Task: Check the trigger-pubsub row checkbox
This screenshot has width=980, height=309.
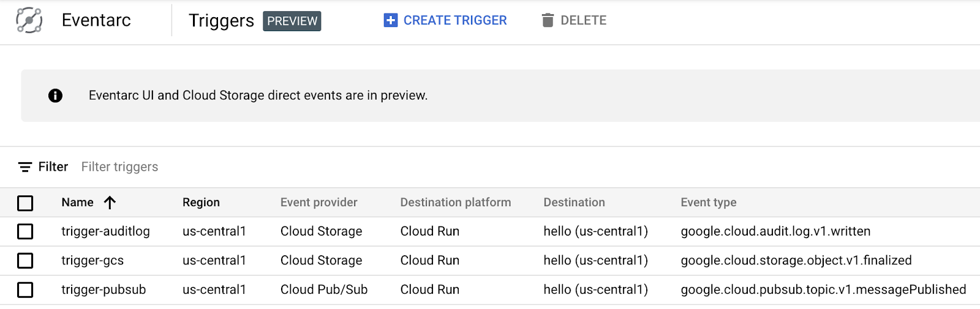Action: [25, 290]
